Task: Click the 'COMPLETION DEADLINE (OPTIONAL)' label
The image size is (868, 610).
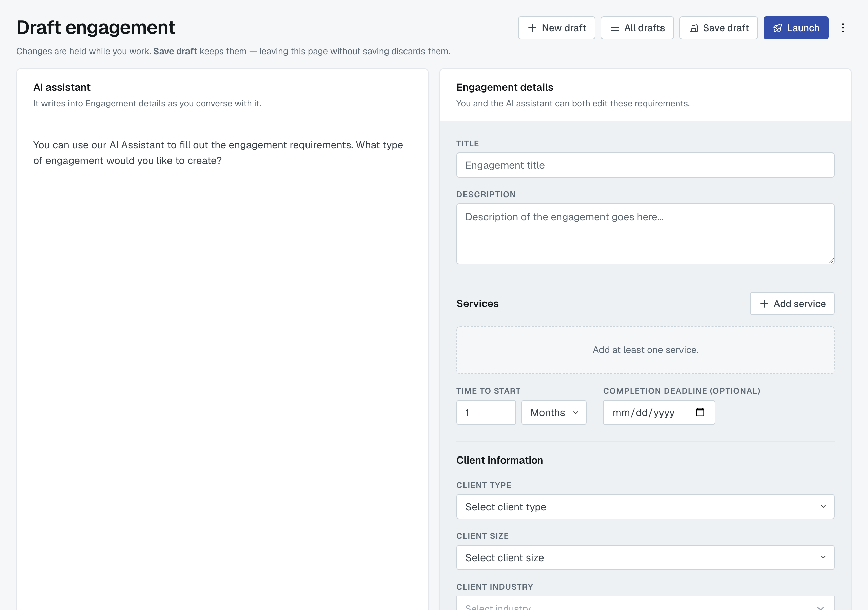Action: 681,391
